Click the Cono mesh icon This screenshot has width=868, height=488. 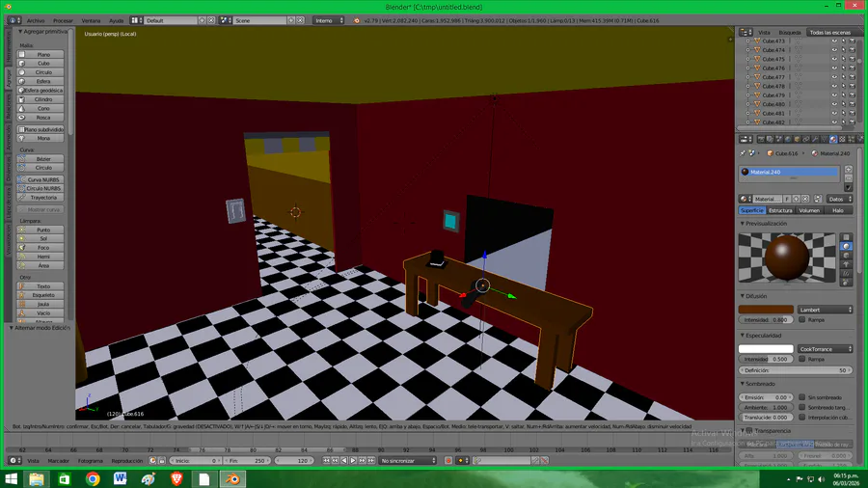tap(21, 108)
